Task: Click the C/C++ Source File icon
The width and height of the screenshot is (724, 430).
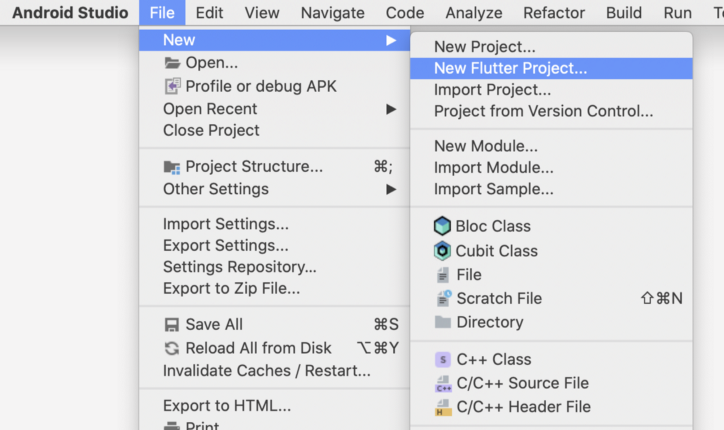Action: (x=442, y=383)
